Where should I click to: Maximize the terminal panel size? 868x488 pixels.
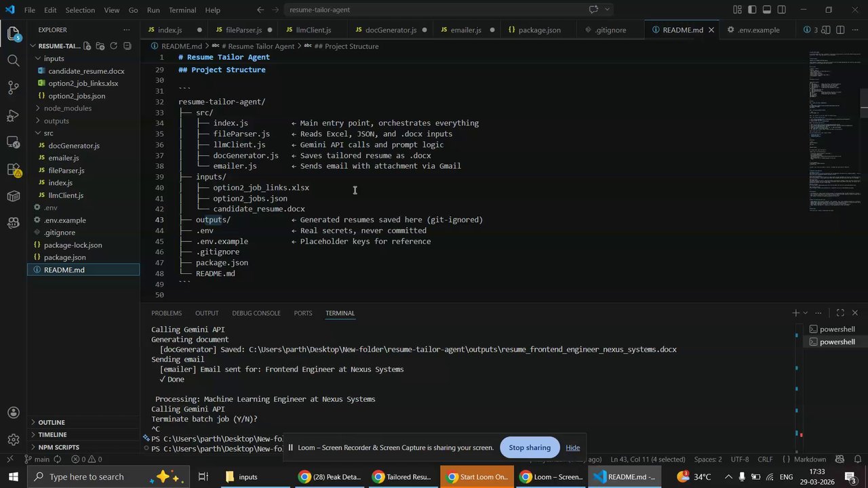(840, 313)
